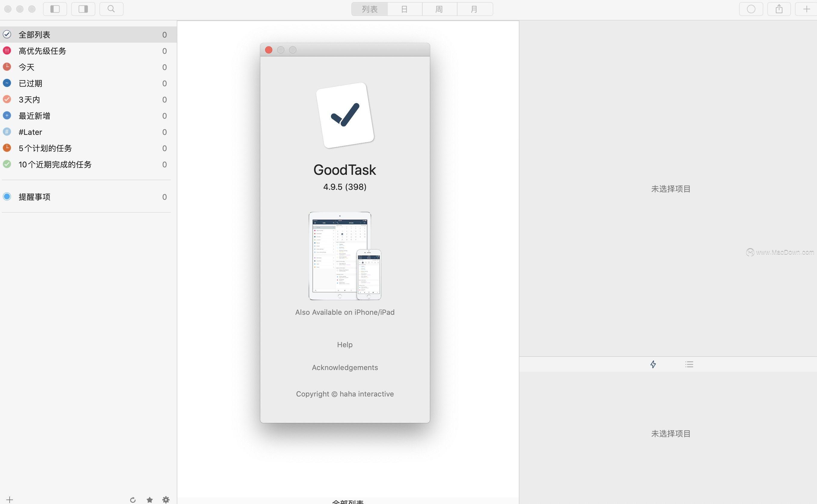The image size is (817, 504).
Task: Click the circle status icon in toolbar
Action: pos(751,9)
